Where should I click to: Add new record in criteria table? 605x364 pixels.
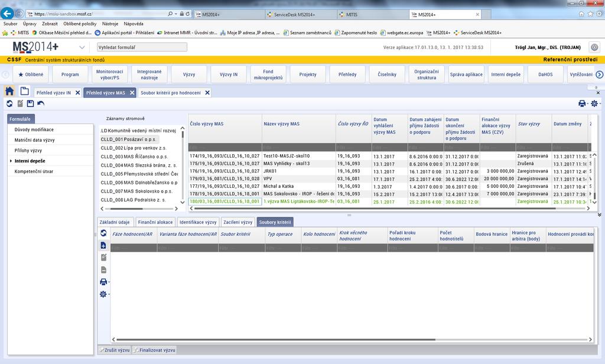coord(103,245)
